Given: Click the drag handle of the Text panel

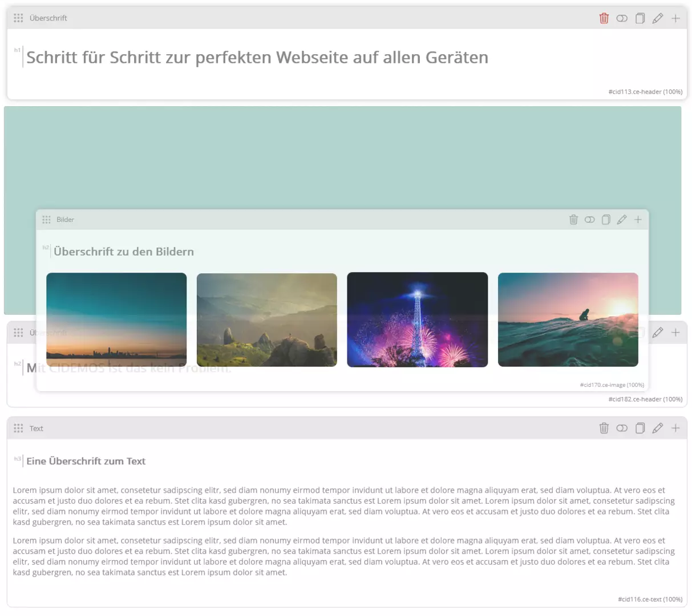Looking at the screenshot, I should (x=18, y=428).
